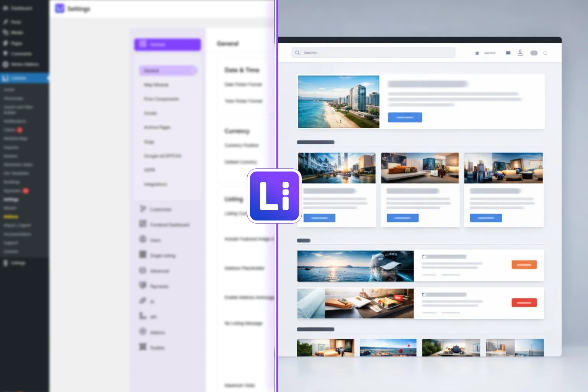
Task: Collapse the purple General settings group
Action: (x=167, y=44)
